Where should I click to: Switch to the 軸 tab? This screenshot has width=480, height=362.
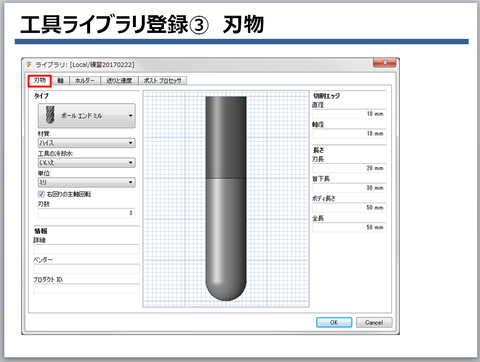click(x=60, y=81)
